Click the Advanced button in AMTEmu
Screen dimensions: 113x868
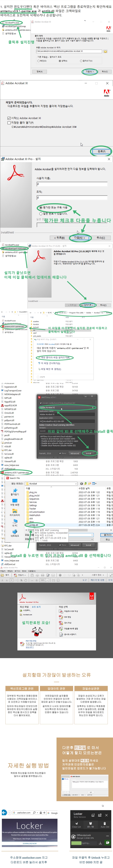click(x=75, y=453)
